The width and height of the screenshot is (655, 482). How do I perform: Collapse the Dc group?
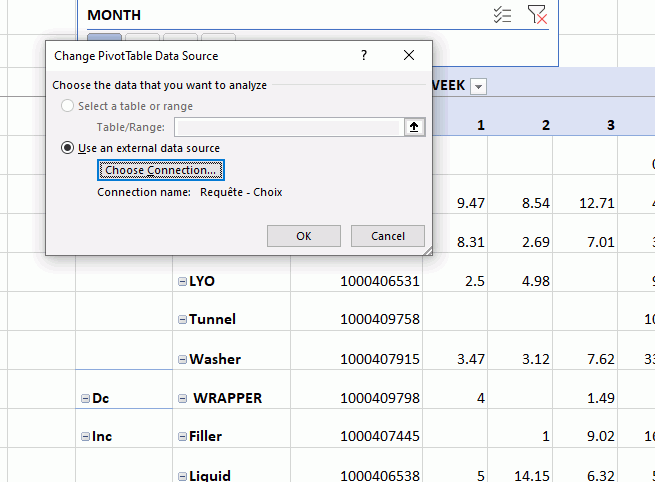85,398
